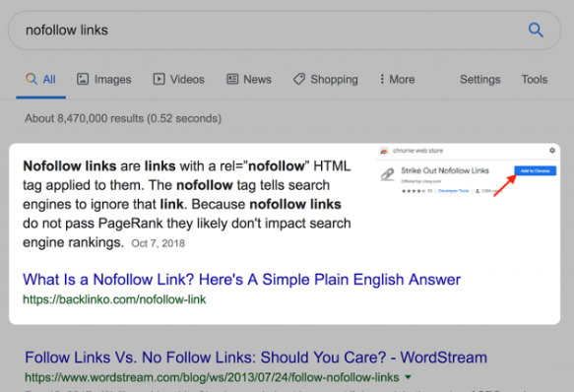Open "What Is a Nofollow Link?" result
The height and width of the screenshot is (392, 574).
pos(241,280)
